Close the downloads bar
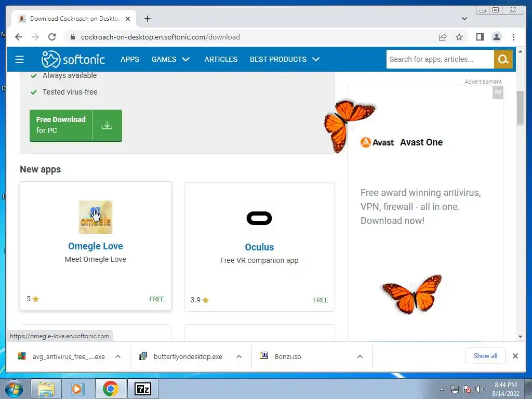Viewport: 532px width, 399px height. [x=515, y=356]
